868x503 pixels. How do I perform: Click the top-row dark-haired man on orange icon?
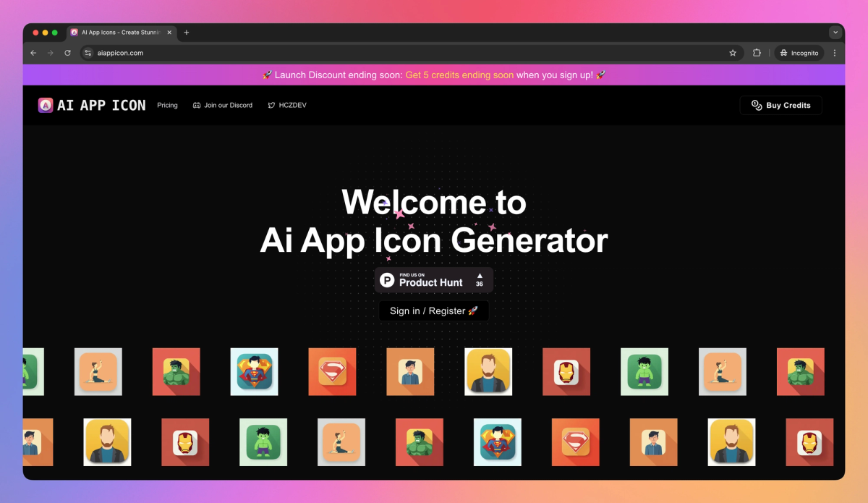point(410,372)
